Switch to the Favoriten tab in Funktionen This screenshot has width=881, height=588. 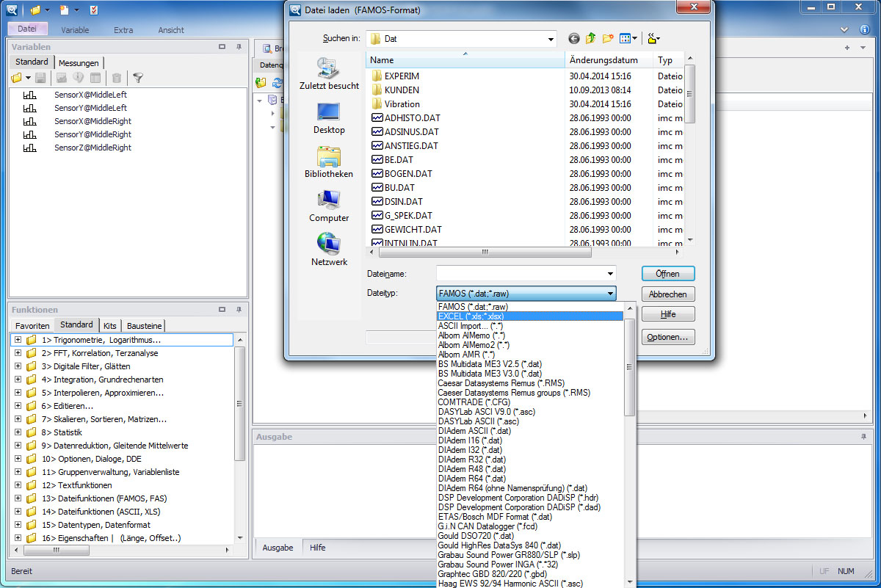pyautogui.click(x=33, y=326)
